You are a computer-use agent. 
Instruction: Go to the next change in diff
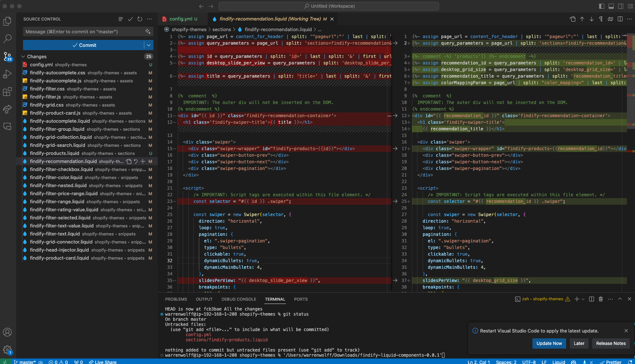[591, 19]
